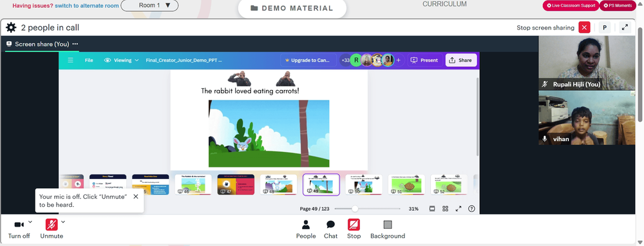Click the fullscreen expand icon in call header

pyautogui.click(x=625, y=28)
